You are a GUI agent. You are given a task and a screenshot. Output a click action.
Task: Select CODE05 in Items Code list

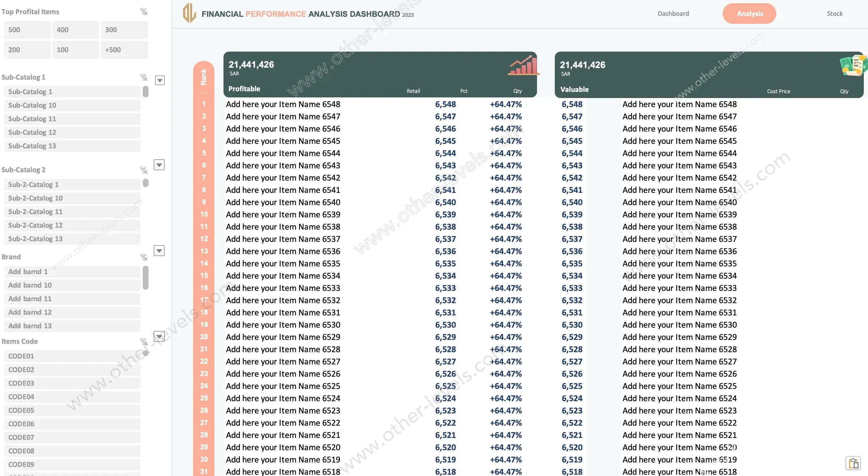[72, 410]
